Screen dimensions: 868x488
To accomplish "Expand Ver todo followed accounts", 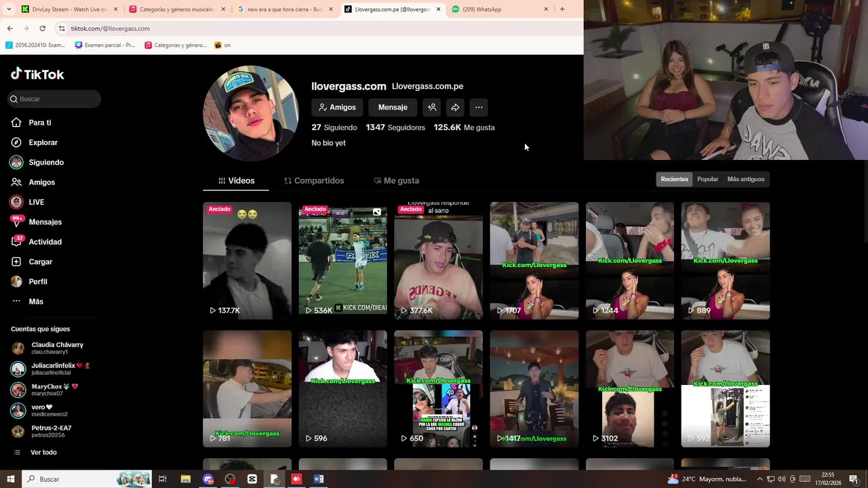I will coord(35,452).
